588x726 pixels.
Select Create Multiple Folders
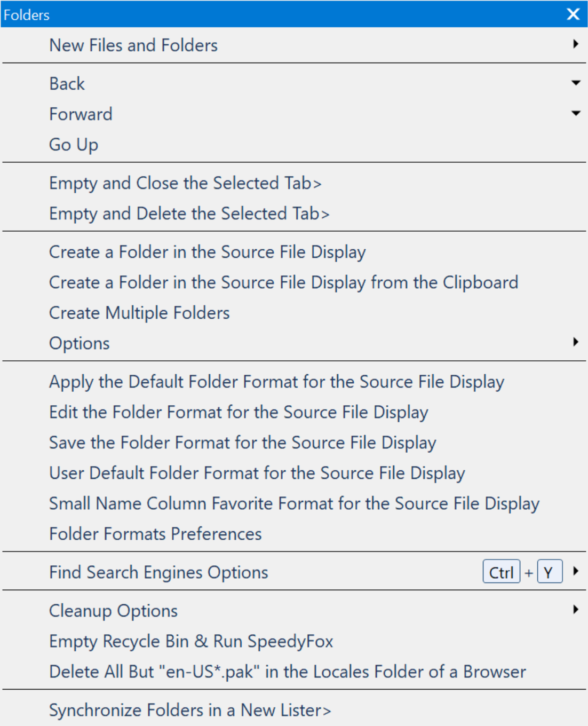tap(139, 313)
